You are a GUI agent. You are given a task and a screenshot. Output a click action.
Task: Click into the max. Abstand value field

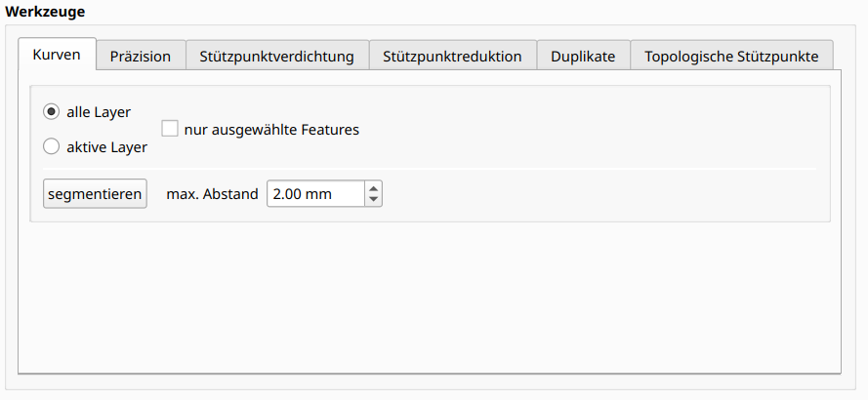point(314,194)
